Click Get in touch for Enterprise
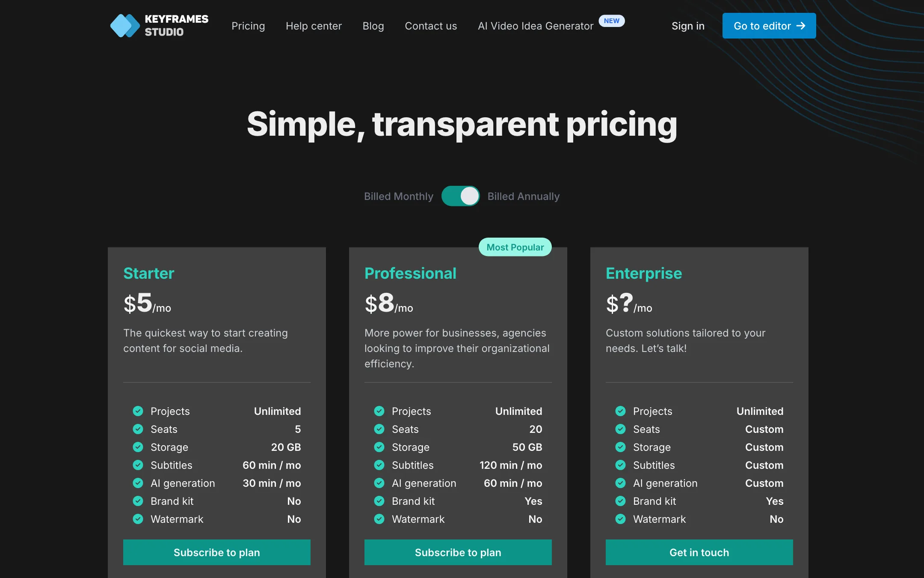The width and height of the screenshot is (924, 578). [x=699, y=552]
